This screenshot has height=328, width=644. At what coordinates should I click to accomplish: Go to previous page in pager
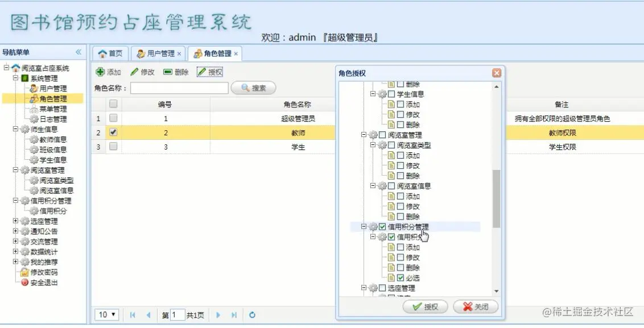click(148, 315)
